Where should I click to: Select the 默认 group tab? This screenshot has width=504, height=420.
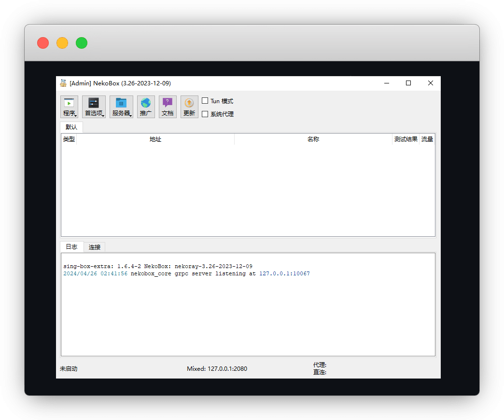pos(71,127)
